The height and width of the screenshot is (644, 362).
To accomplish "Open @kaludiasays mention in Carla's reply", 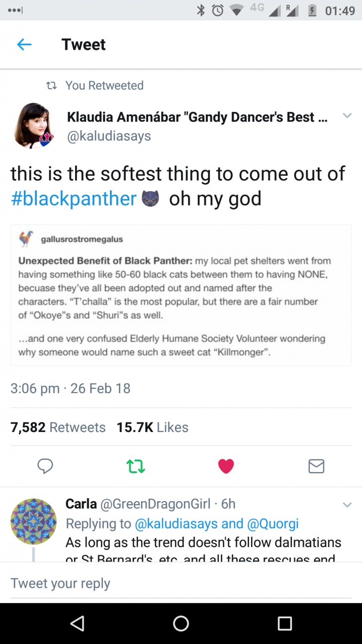I will (176, 524).
